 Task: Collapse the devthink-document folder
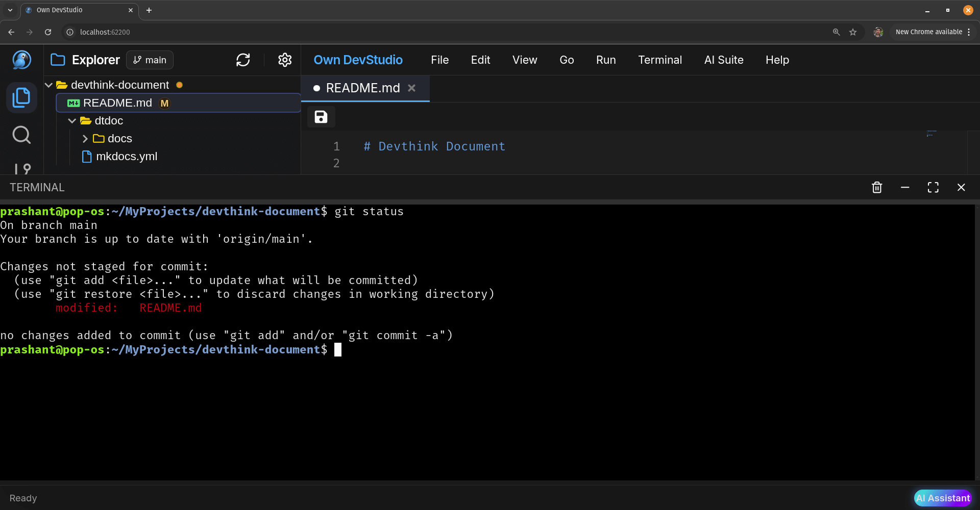coord(48,85)
